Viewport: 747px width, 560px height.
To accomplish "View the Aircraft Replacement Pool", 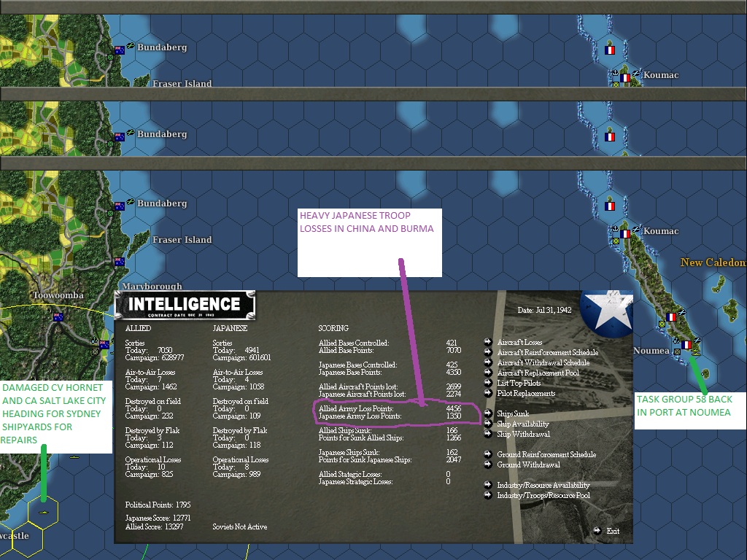I will point(538,373).
